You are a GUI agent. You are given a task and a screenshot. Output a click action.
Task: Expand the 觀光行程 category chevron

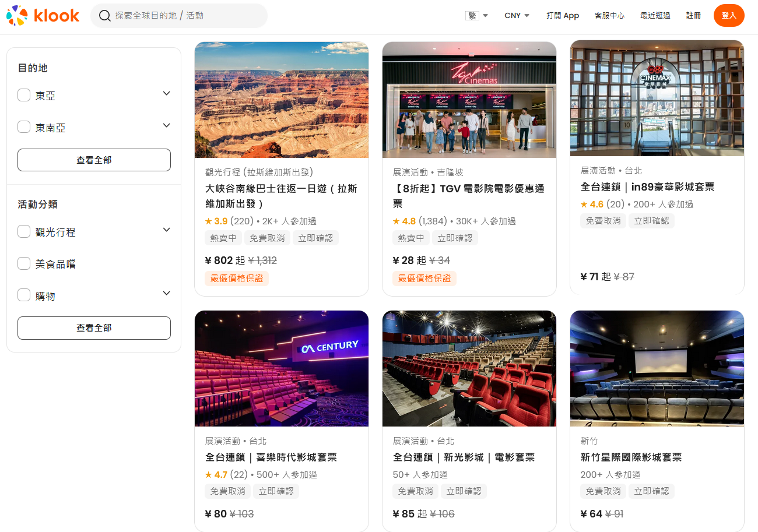click(x=166, y=230)
